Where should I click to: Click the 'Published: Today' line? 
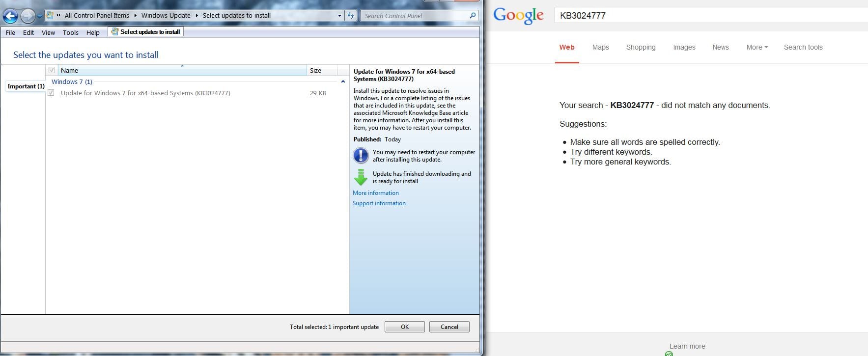pos(377,139)
